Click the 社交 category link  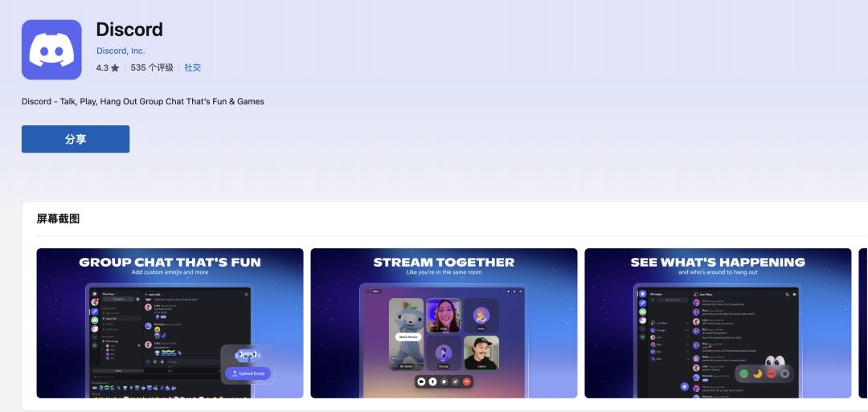[x=193, y=67]
